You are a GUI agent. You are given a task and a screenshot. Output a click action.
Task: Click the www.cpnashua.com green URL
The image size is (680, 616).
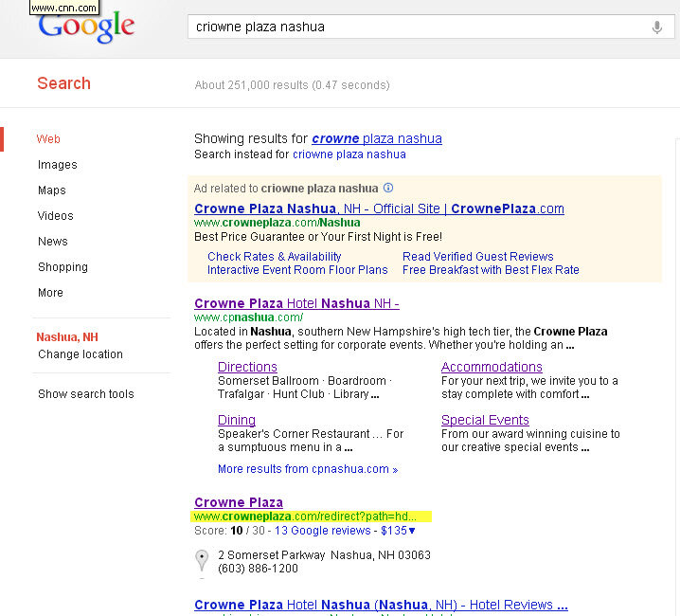248,317
